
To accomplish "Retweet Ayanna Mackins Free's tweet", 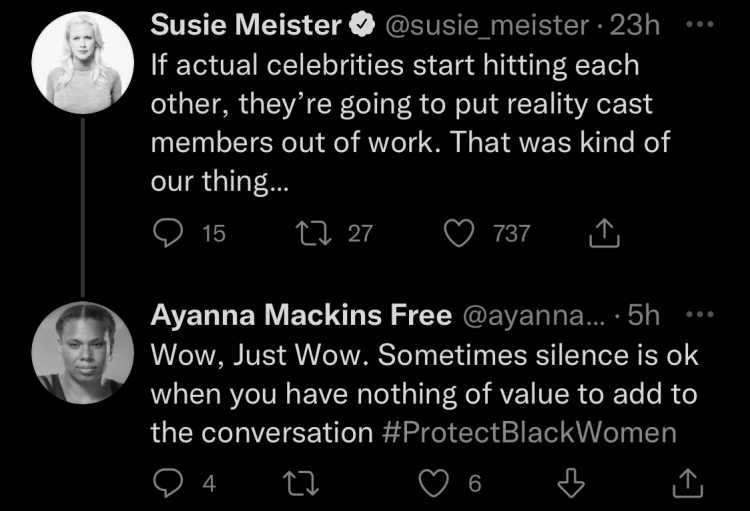I will [301, 483].
